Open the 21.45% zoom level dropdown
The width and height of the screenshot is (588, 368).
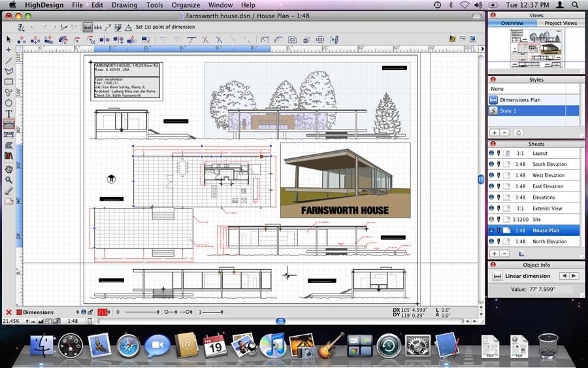coord(27,321)
